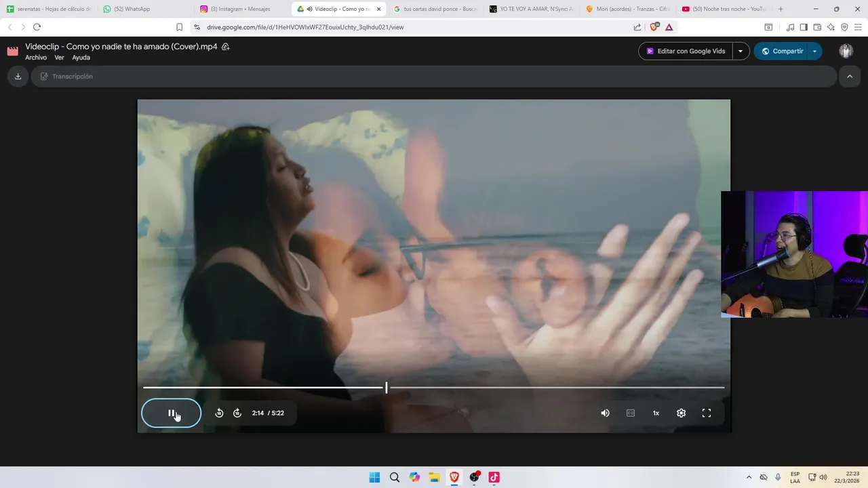Click the video progress bar handle

pyautogui.click(x=387, y=387)
